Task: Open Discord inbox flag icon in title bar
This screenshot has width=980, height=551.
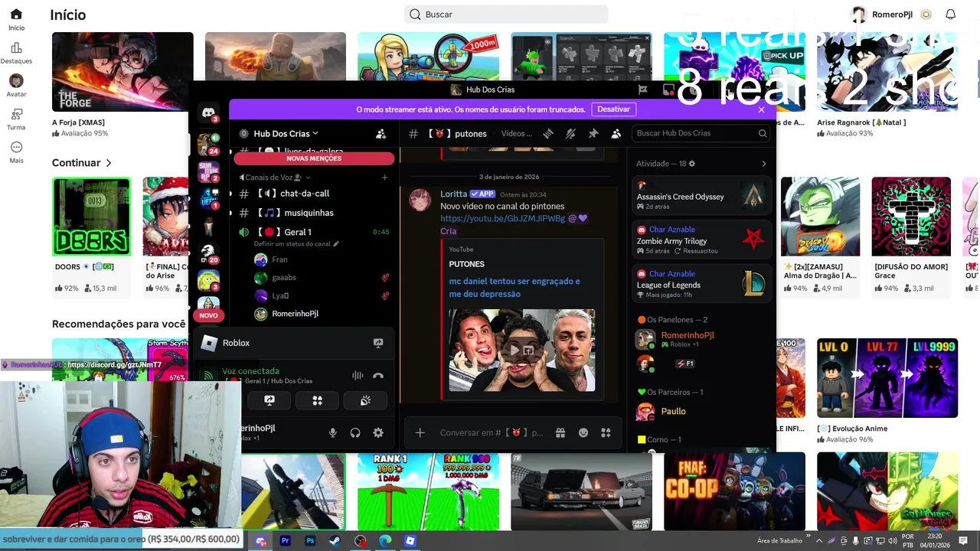Action: [643, 90]
